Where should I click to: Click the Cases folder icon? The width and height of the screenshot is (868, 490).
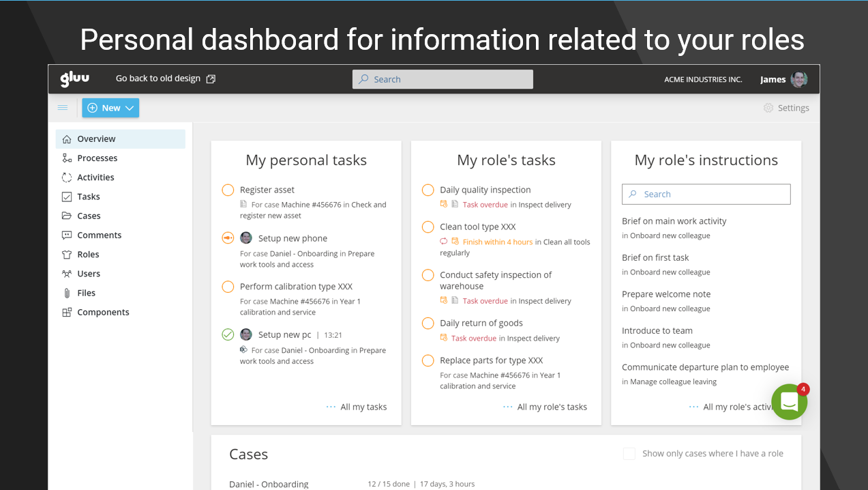[x=67, y=216]
